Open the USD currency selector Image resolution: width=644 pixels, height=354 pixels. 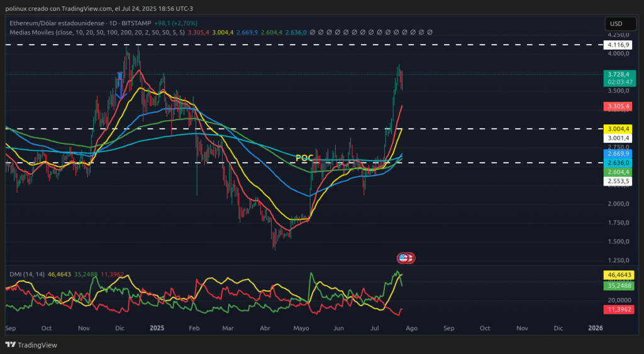616,24
